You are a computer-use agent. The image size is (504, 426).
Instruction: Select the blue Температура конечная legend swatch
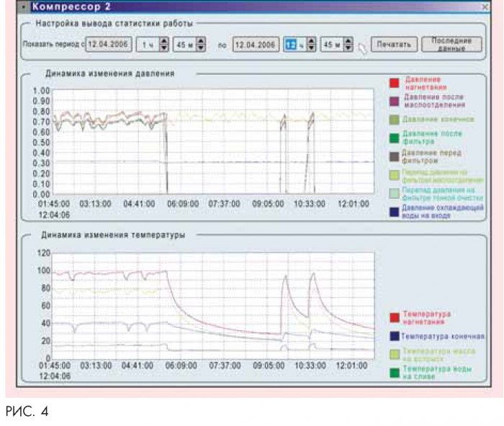393,336
